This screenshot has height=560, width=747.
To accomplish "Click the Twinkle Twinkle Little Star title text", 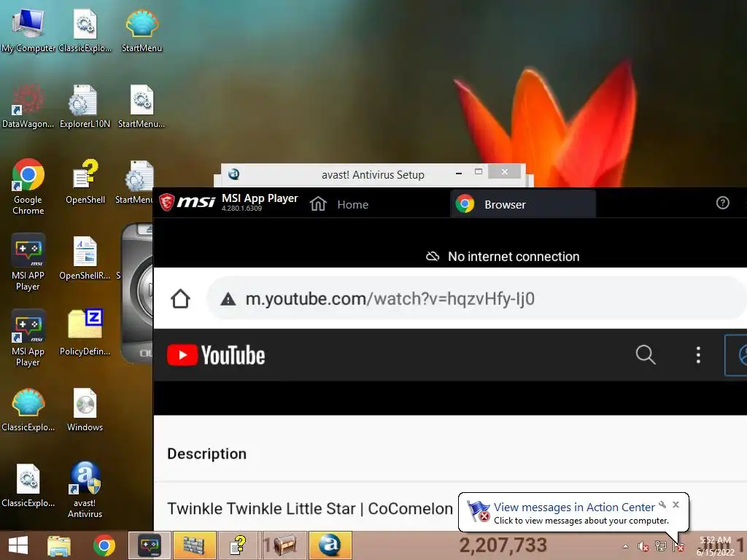I will point(309,508).
